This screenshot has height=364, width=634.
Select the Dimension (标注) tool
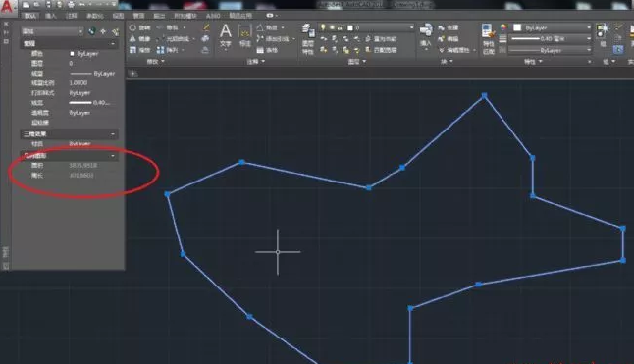coord(245,36)
